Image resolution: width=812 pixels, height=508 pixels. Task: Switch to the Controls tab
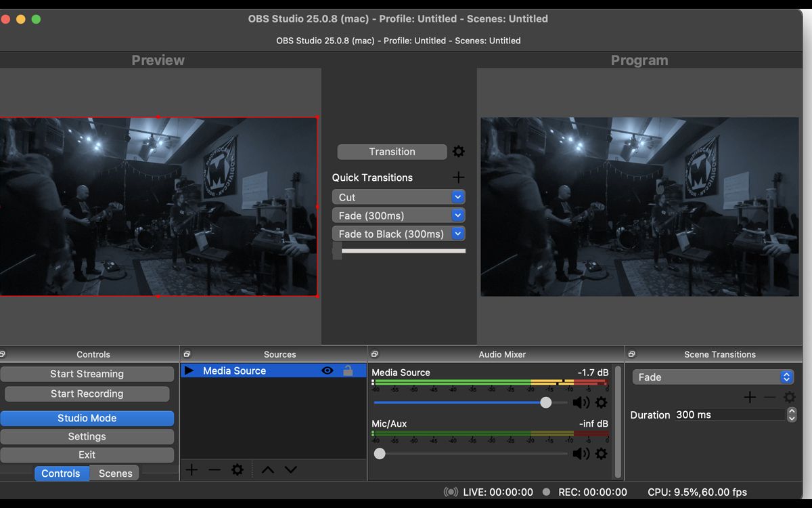pyautogui.click(x=61, y=473)
